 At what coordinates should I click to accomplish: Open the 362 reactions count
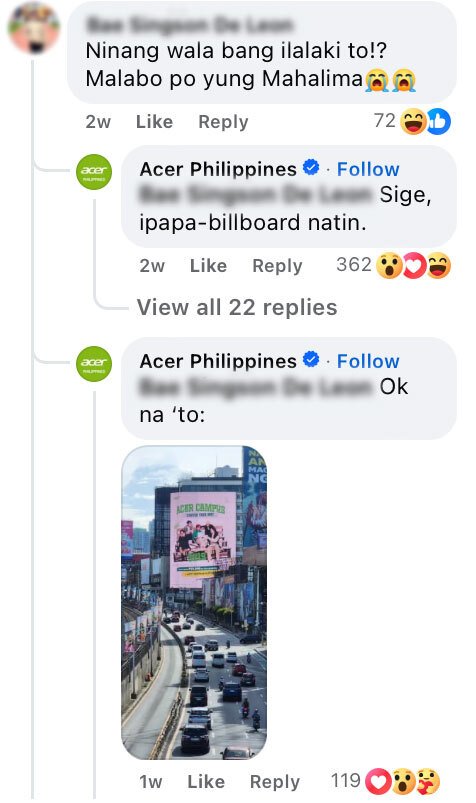point(354,265)
